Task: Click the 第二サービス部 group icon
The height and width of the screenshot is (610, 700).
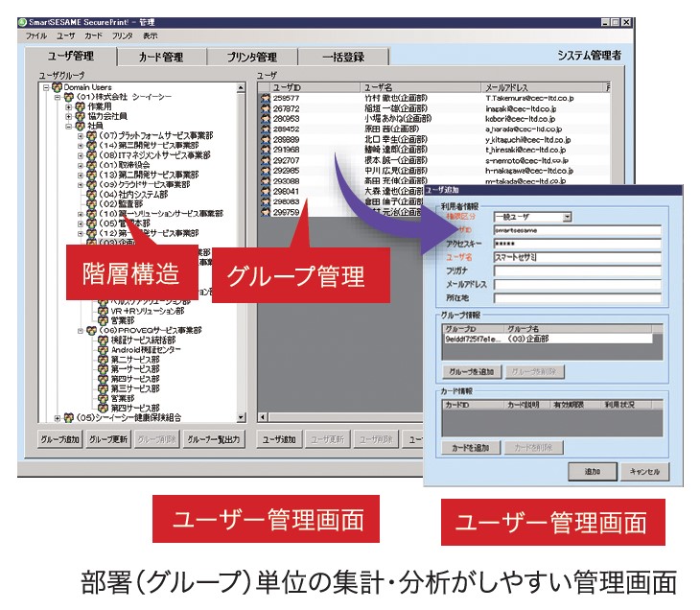Action: (x=104, y=360)
